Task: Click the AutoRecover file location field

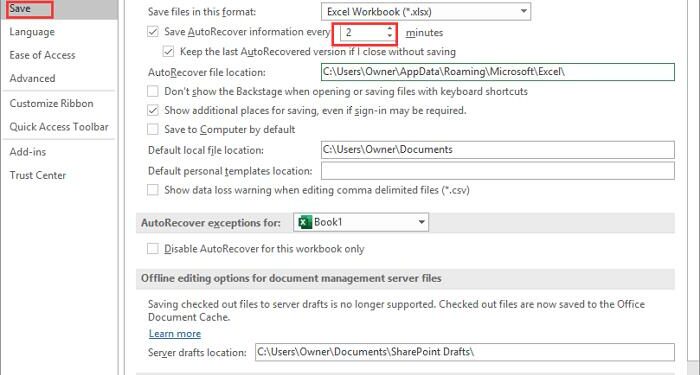Action: [x=498, y=72]
